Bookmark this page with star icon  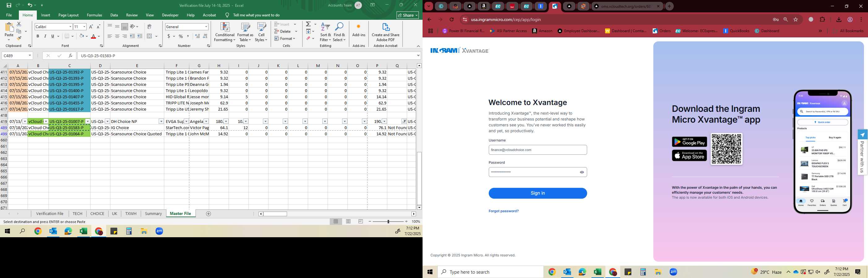(796, 19)
